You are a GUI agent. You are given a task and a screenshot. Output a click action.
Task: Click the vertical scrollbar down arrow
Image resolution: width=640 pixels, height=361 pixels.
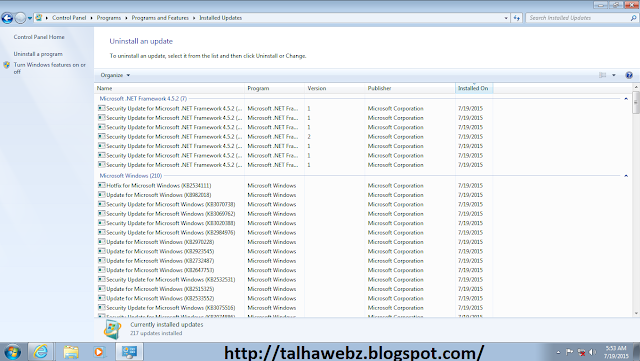pyautogui.click(x=636, y=314)
